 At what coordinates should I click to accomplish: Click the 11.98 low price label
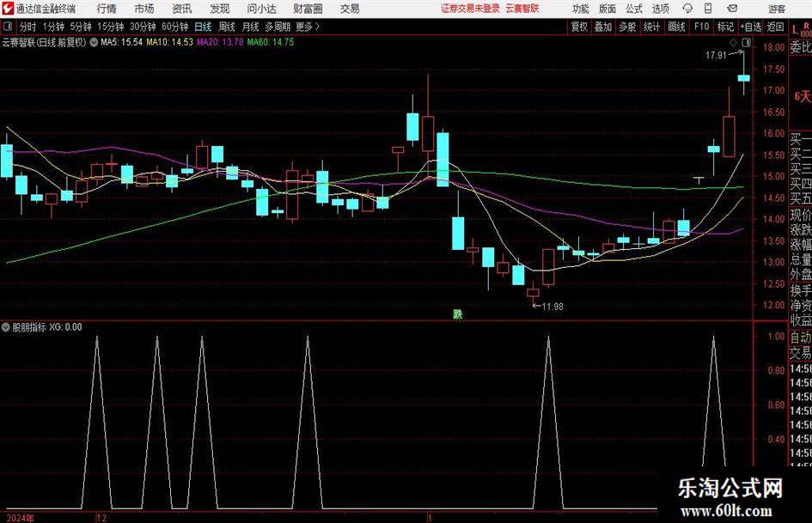553,307
